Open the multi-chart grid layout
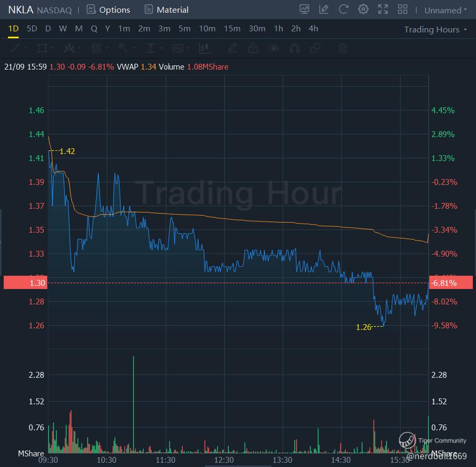 (x=403, y=10)
